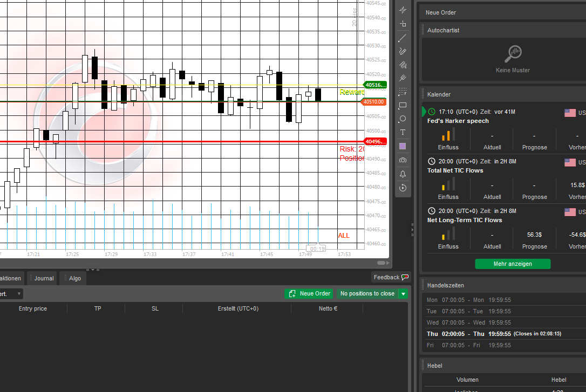The height and width of the screenshot is (392, 586).
Task: Create a price alert with bell icon
Action: [x=403, y=174]
